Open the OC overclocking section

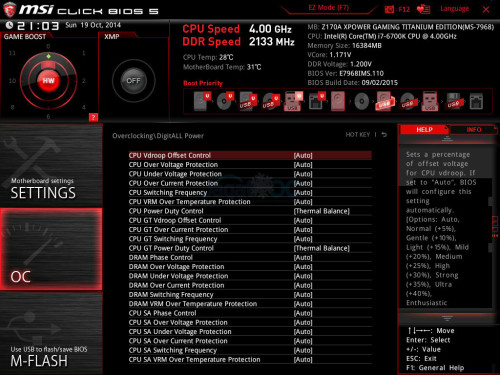51,249
